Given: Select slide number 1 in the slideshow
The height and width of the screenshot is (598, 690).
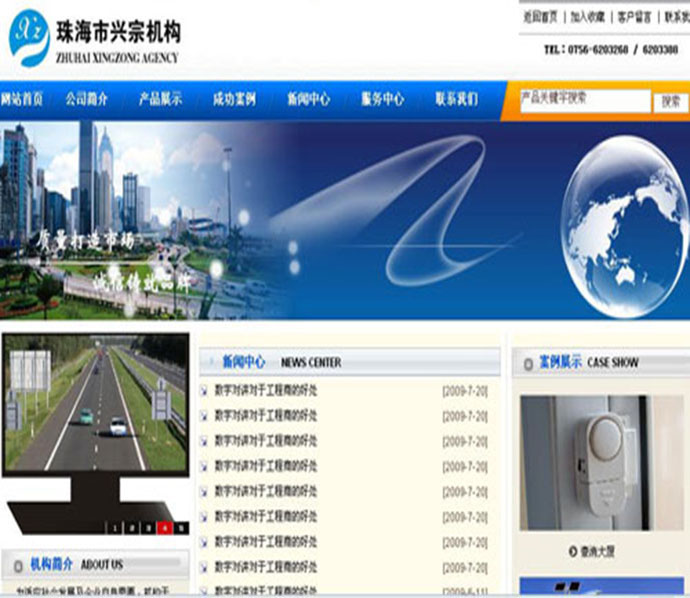Looking at the screenshot, I should 116,526.
